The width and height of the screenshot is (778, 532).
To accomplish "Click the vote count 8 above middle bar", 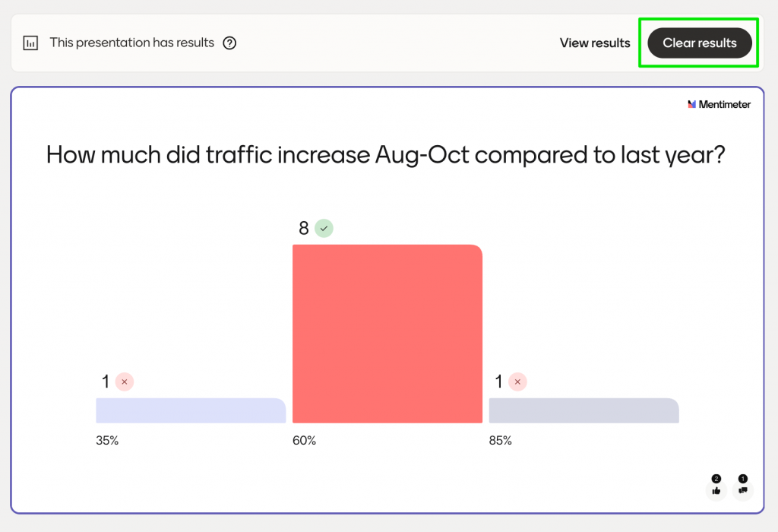I will [304, 228].
